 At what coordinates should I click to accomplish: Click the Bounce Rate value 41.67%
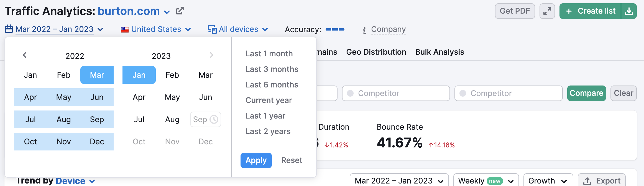400,143
